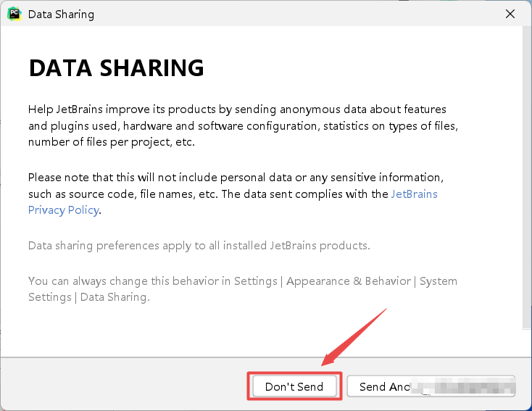Viewport: 532px width, 411px height.
Task: Click the "Help JetBrains improve its products" line
Action: (130, 109)
